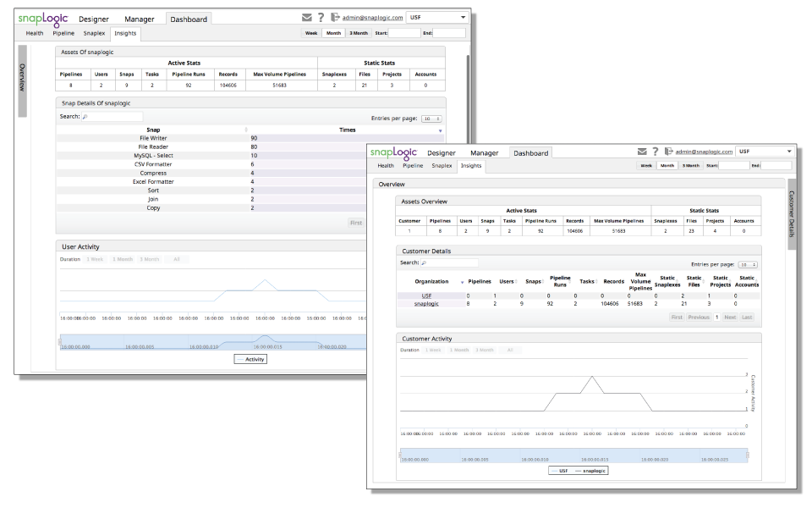812x508 pixels.
Task: Click admin@snaplogic.com link in back window
Action: click(x=372, y=18)
